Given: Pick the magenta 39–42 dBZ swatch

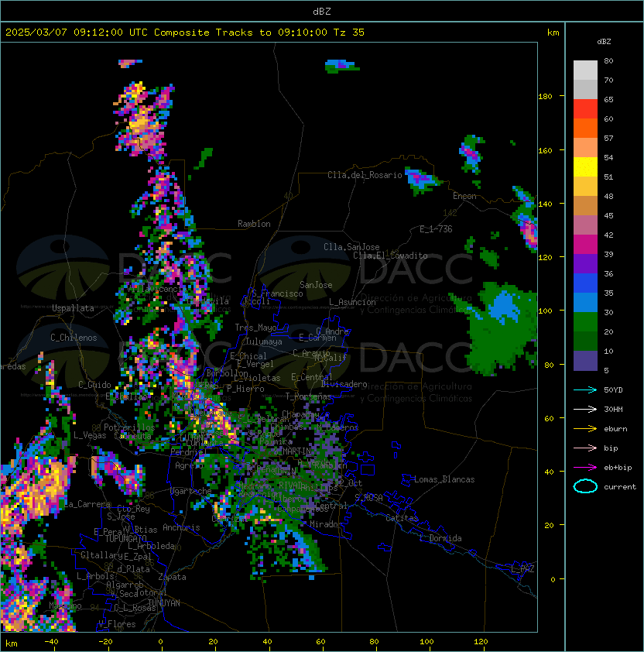Looking at the screenshot, I should (585, 245).
